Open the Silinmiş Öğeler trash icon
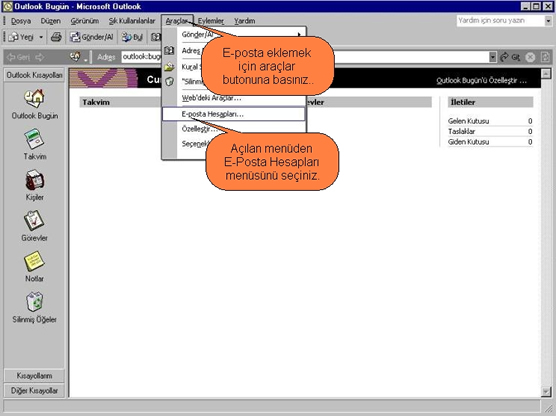 click(x=34, y=302)
